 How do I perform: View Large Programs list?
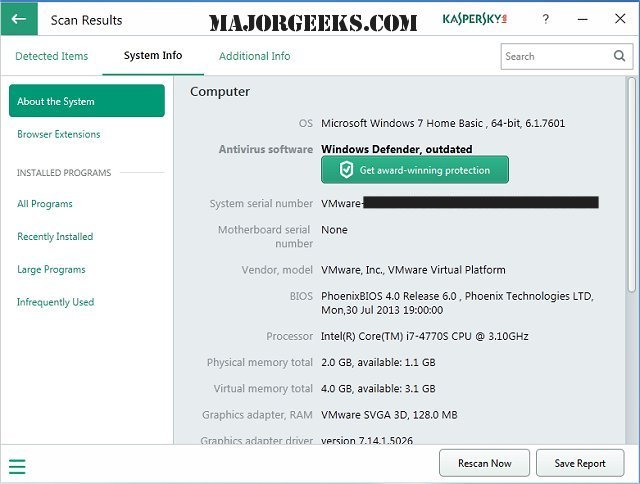coord(51,269)
